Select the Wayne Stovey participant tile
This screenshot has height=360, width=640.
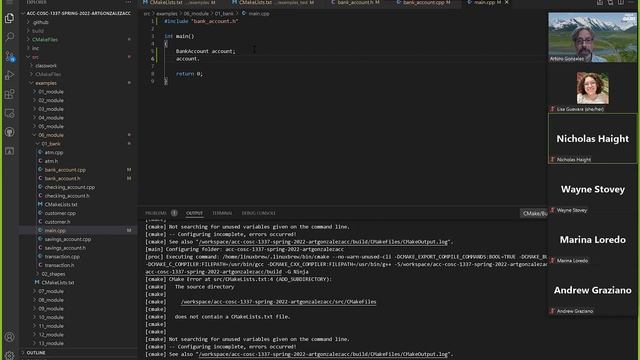click(592, 189)
